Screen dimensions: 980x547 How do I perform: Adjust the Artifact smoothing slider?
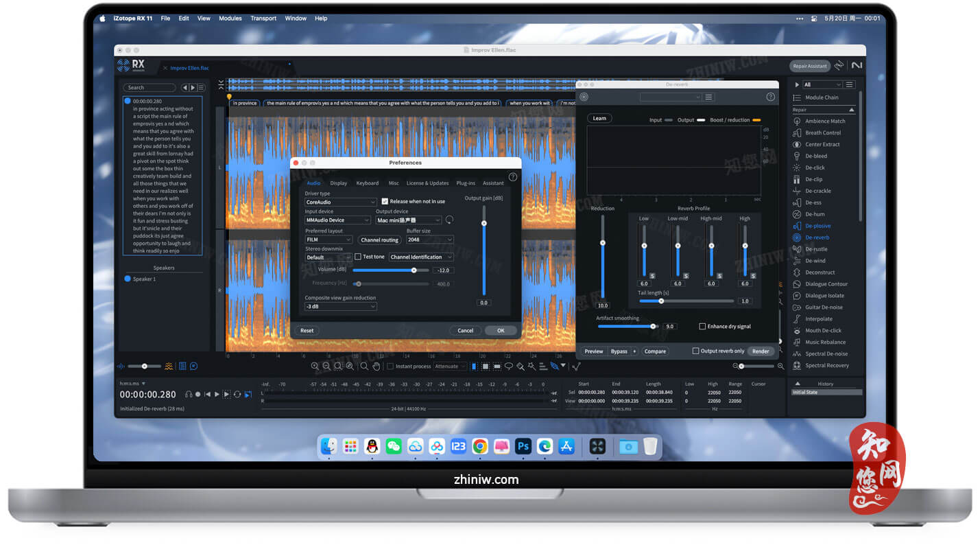click(x=628, y=327)
